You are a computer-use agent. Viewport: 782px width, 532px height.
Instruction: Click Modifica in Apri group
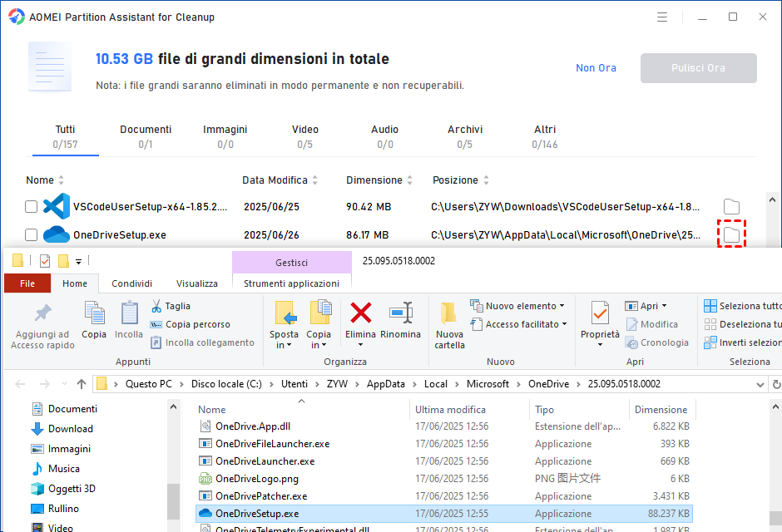tap(652, 324)
